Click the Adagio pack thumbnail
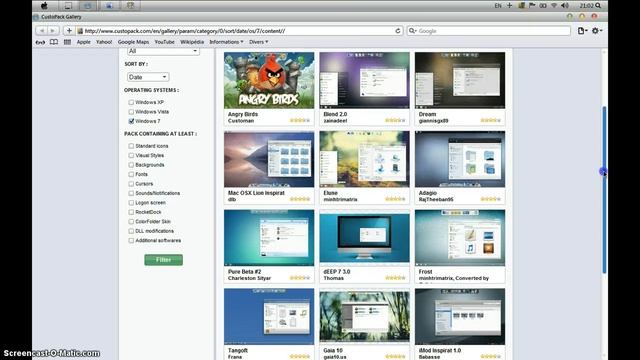The width and height of the screenshot is (640, 360). tap(460, 159)
